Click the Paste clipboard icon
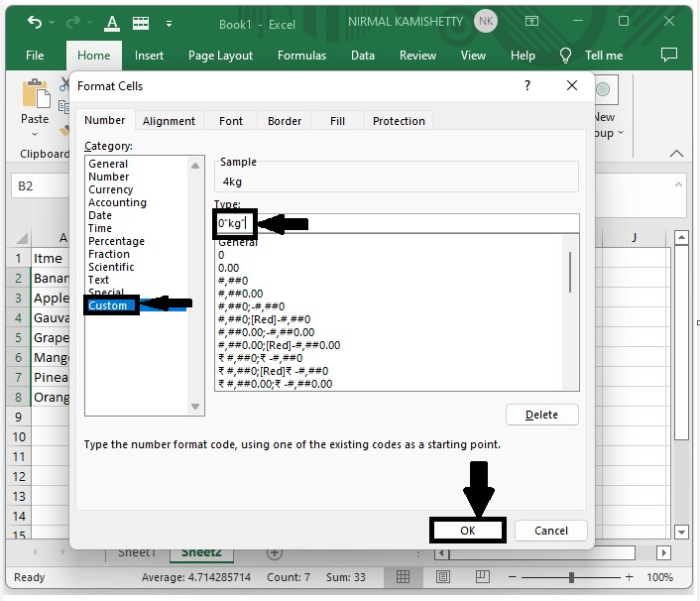 36,93
